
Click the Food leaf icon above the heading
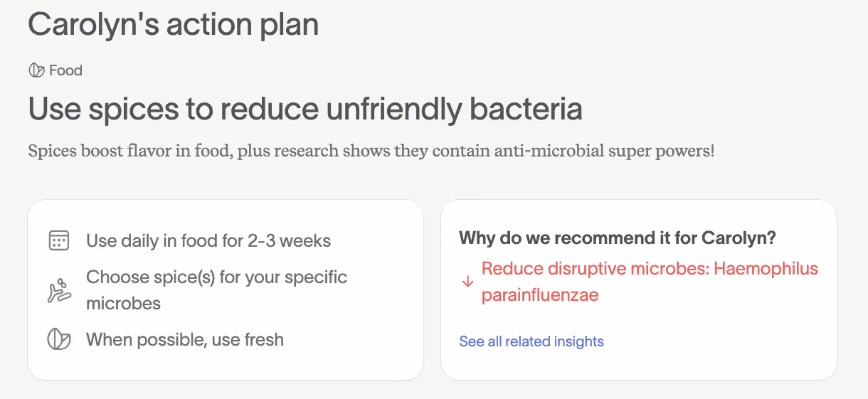click(36, 70)
